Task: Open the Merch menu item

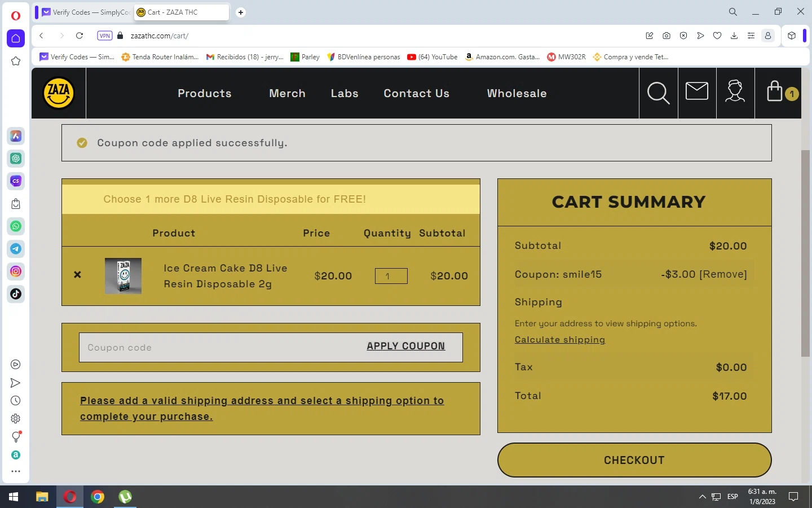Action: 288,93
